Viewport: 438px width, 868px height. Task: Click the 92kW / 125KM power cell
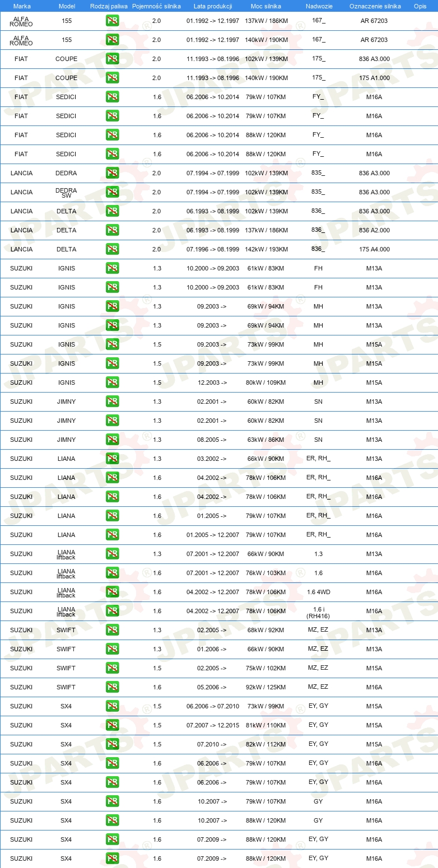coord(267,687)
